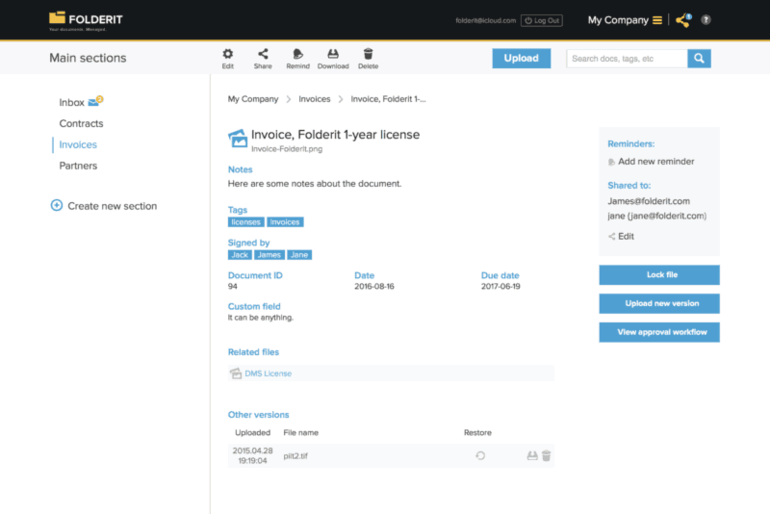Click the Date value 2016-08-16
Screen dimensions: 770x514
[374, 287]
